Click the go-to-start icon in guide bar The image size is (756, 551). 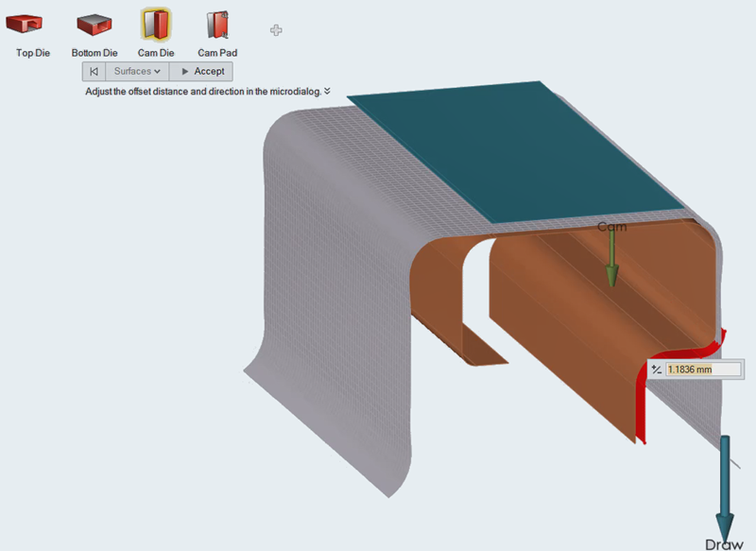tap(94, 72)
